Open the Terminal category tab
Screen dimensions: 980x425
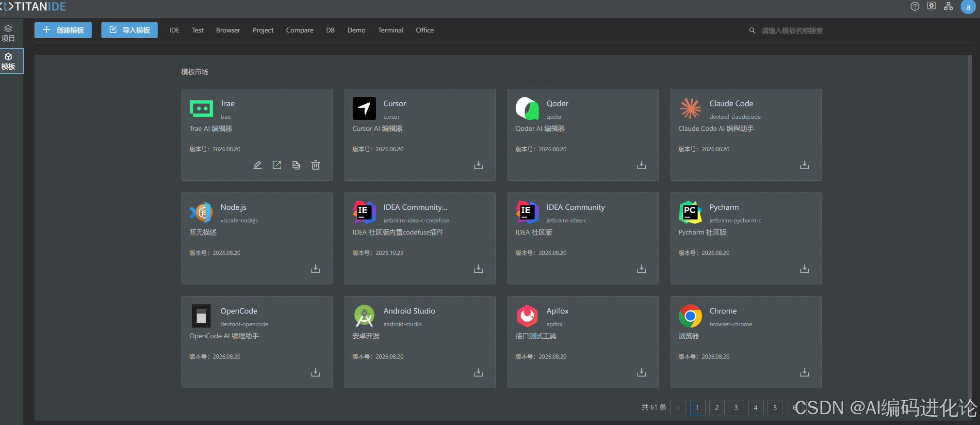pyautogui.click(x=391, y=30)
